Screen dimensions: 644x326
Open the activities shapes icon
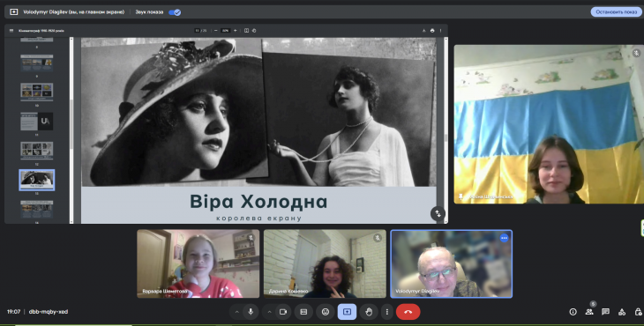pos(622,312)
